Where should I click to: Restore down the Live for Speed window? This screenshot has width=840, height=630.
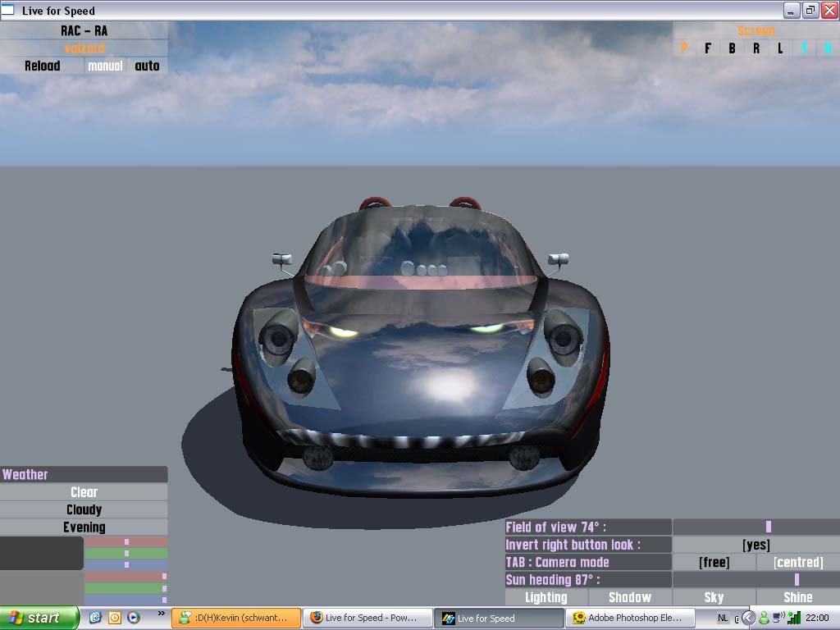tap(810, 10)
